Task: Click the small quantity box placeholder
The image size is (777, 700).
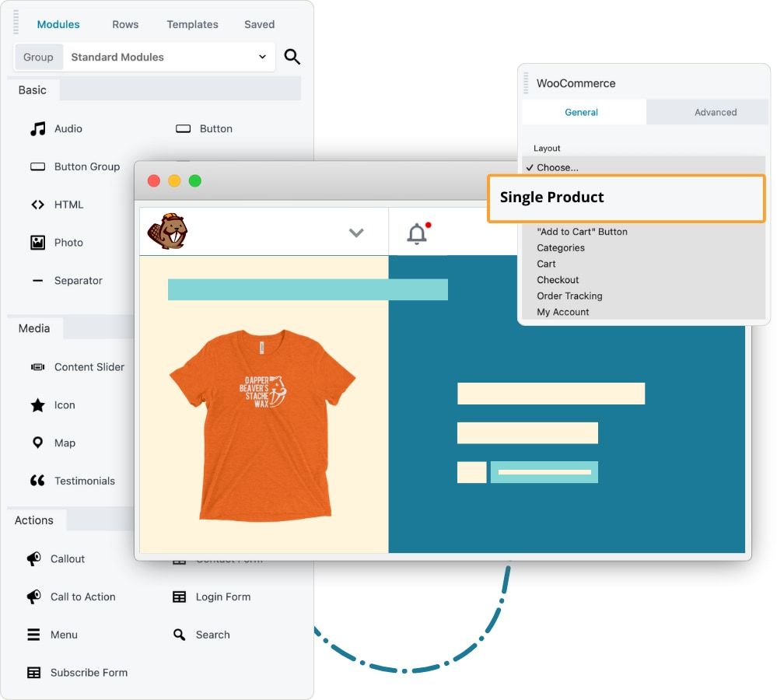Action: coord(471,472)
